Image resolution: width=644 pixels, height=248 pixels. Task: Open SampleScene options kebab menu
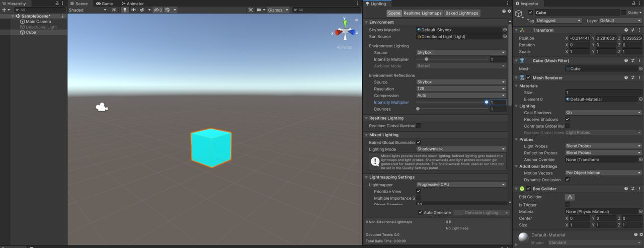coord(63,16)
